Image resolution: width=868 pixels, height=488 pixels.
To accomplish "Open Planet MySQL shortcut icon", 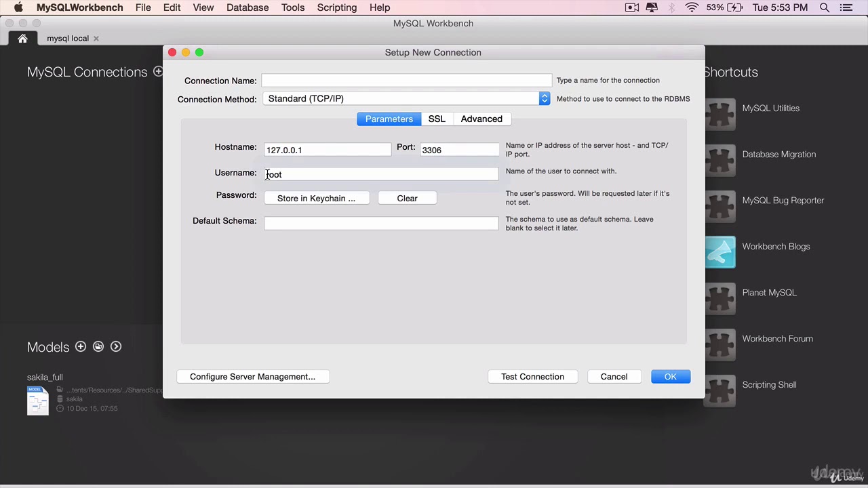I will pos(720,298).
